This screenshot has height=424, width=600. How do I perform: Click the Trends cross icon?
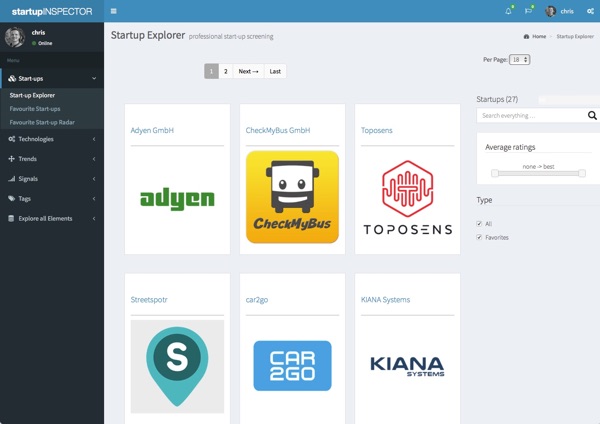coord(11,159)
